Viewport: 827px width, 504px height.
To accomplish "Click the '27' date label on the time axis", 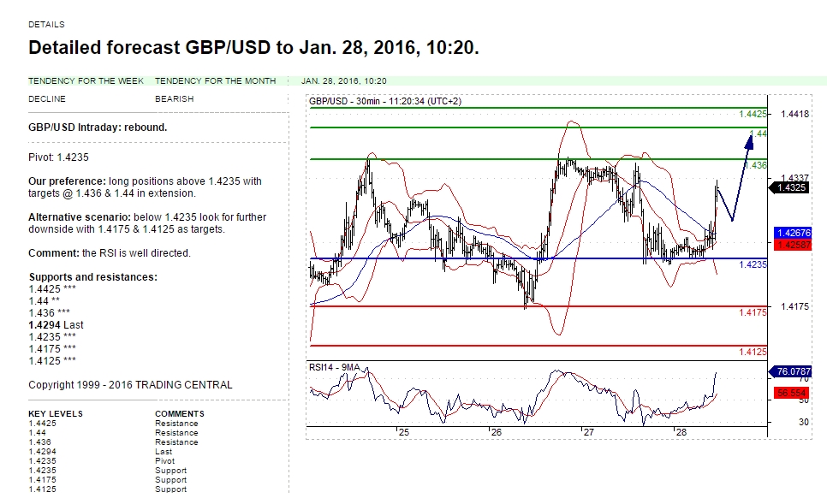I will pos(588,432).
